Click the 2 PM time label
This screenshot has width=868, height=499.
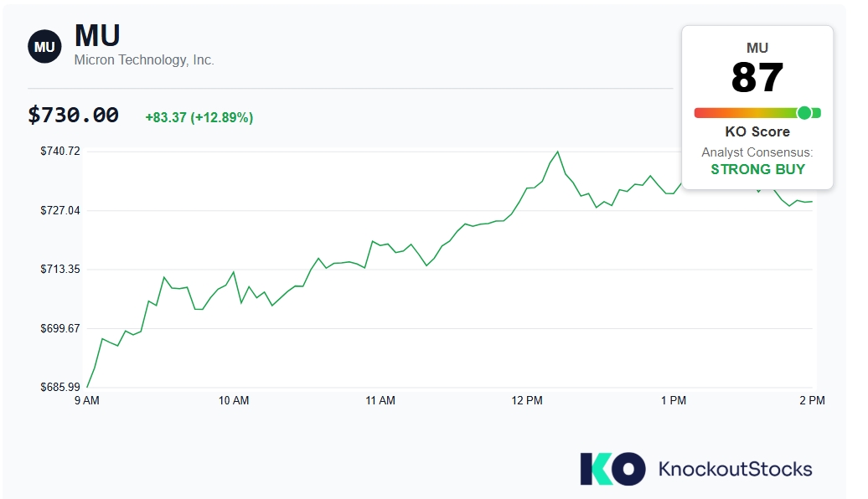click(812, 400)
